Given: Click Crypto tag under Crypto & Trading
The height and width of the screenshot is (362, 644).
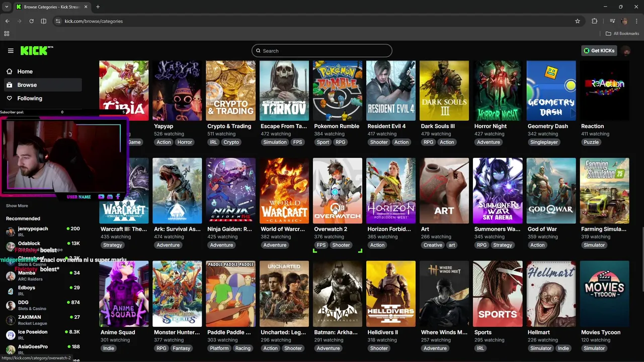Looking at the screenshot, I should (x=231, y=142).
